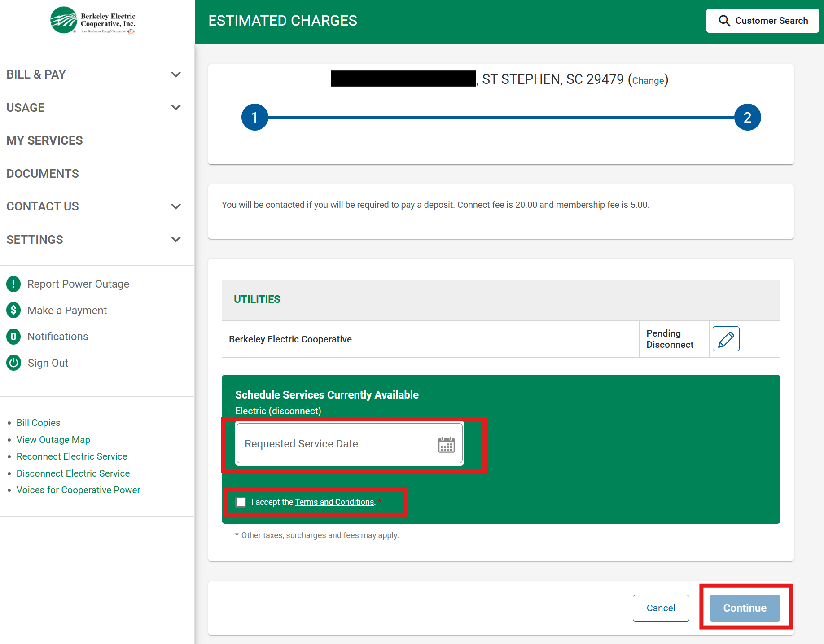
Task: Click the other taxes and surcharges footnote
Action: point(317,535)
